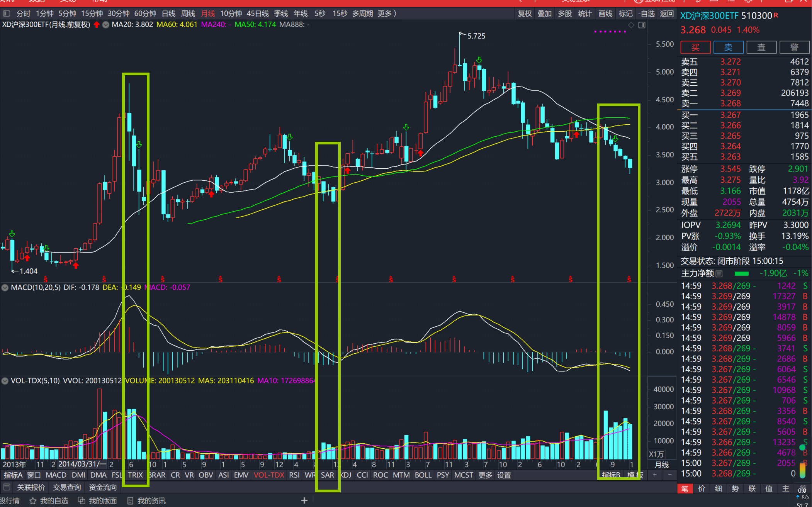Screen dimensions: 812x507
Task: Click the plus icon to add bottom tab
Action: [304, 500]
